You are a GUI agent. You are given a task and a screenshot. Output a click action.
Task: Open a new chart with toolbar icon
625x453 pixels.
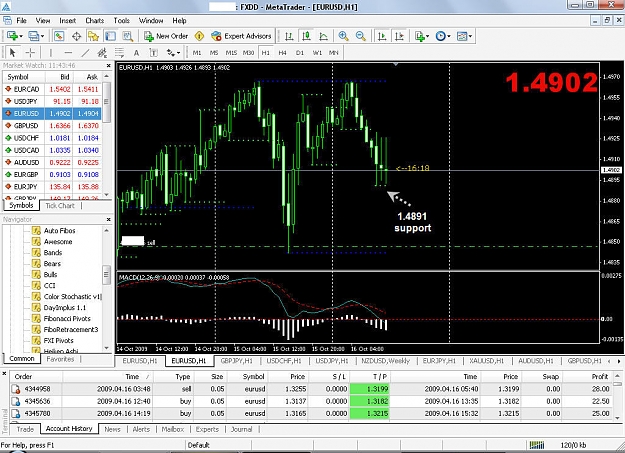(12, 36)
